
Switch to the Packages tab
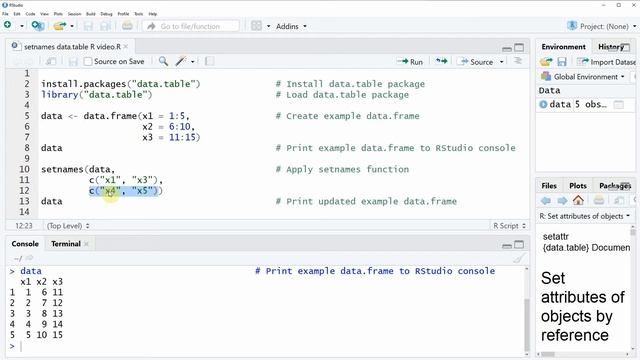tap(614, 185)
